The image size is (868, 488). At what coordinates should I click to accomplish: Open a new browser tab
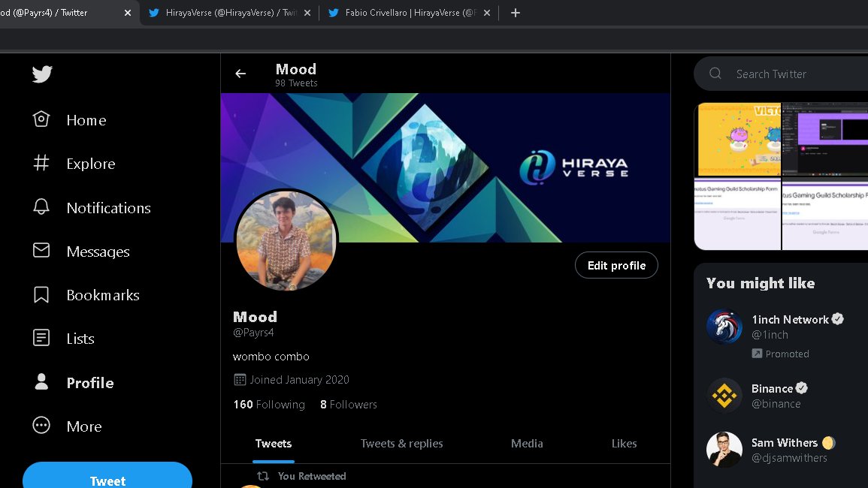516,12
